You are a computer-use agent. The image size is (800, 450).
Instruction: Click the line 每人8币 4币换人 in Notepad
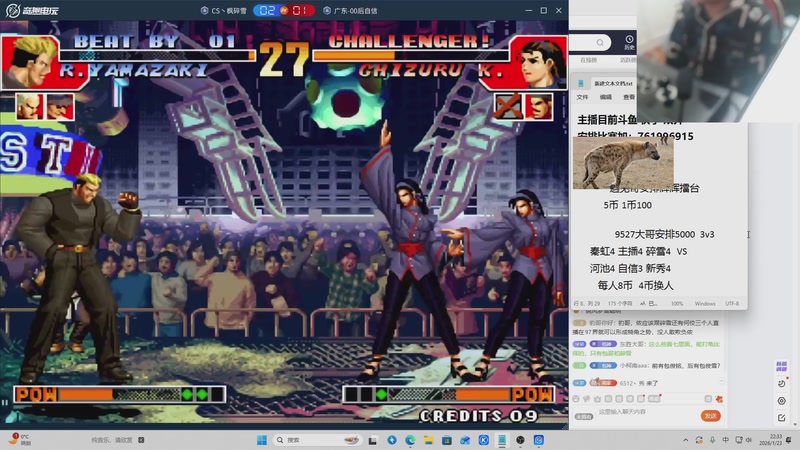[x=635, y=285]
